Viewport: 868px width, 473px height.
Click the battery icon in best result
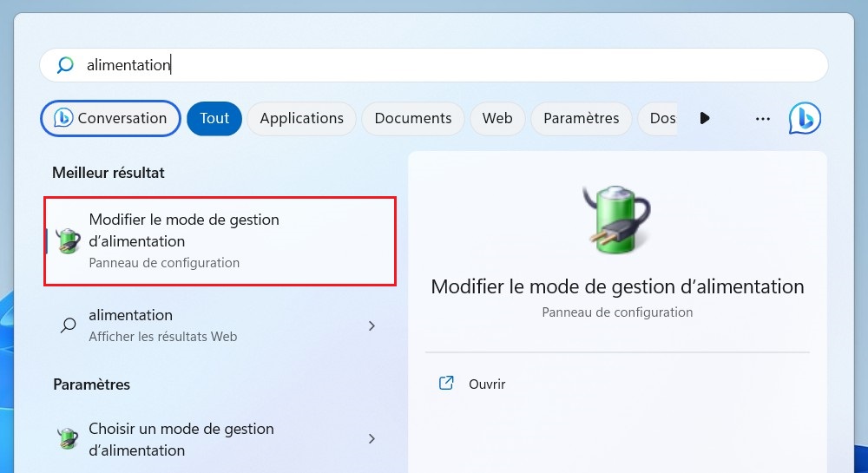[68, 240]
